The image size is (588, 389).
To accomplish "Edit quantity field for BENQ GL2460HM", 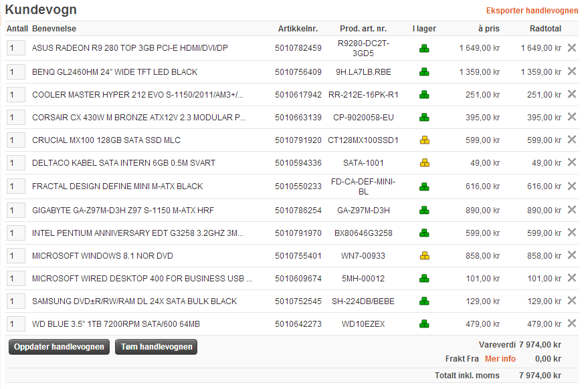I will 16,72.
